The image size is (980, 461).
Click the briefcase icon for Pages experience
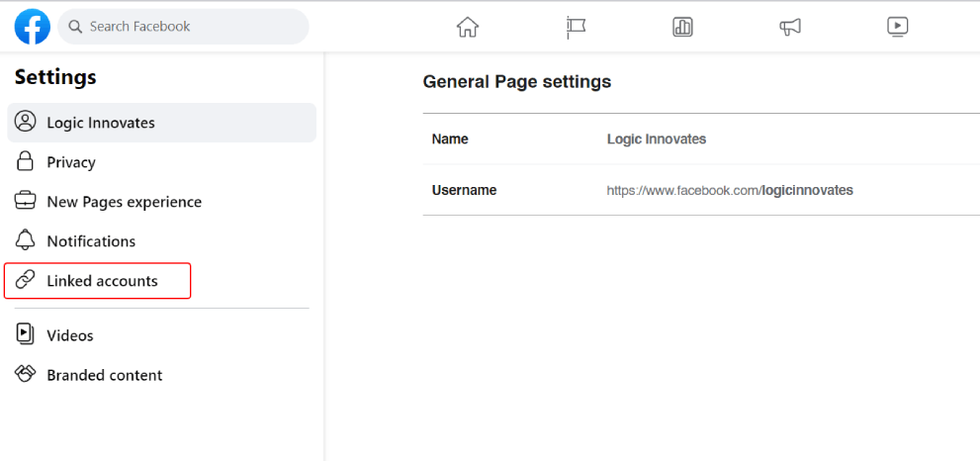[x=25, y=202]
